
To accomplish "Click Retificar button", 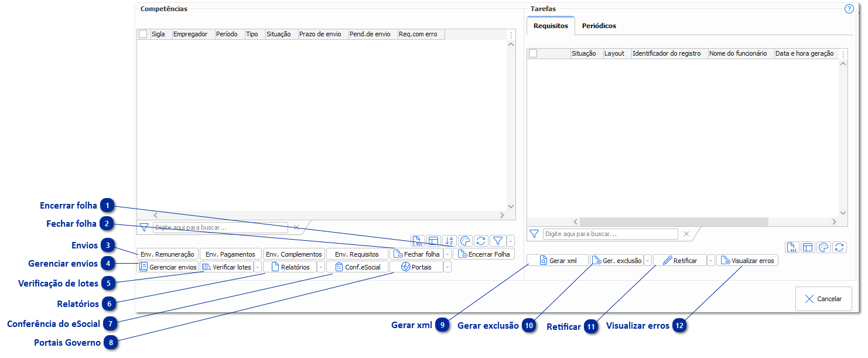I will (x=679, y=261).
